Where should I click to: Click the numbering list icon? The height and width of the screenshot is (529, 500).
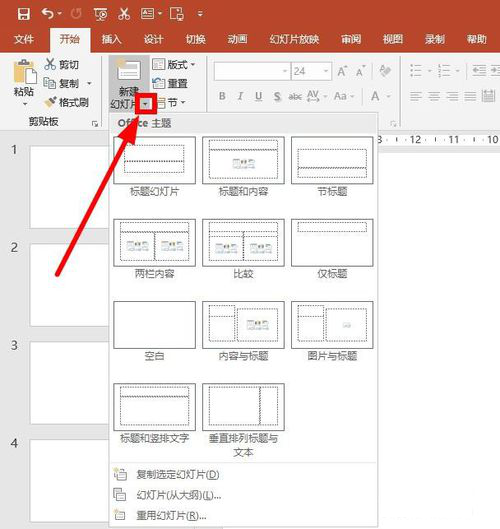click(x=444, y=71)
